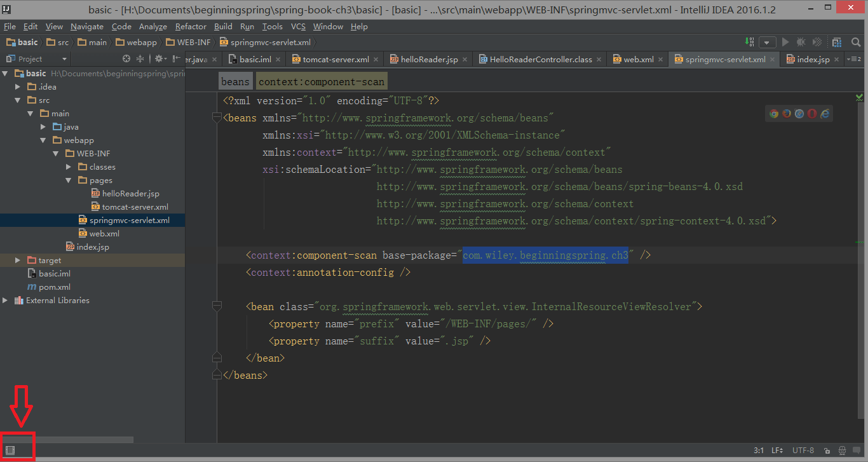Screen dimensions: 868x462
Task: Hide the Project tool window panel
Action: click(176, 58)
